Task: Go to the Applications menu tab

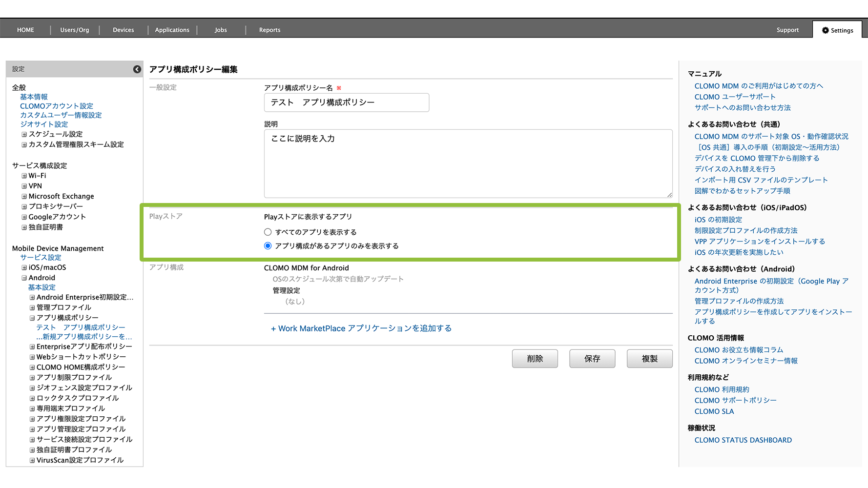Action: point(172,30)
